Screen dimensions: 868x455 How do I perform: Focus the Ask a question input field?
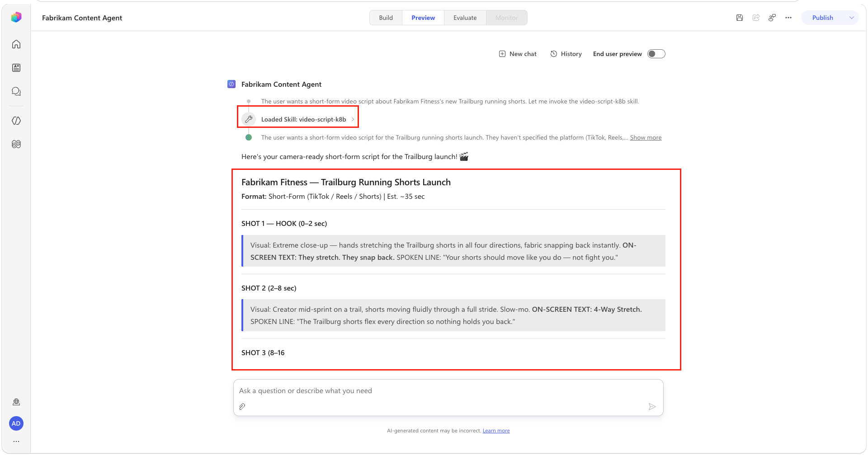point(448,391)
